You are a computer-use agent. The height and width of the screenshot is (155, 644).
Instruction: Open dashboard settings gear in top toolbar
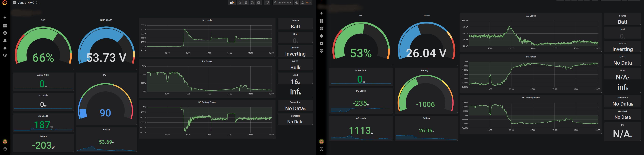(x=259, y=3)
